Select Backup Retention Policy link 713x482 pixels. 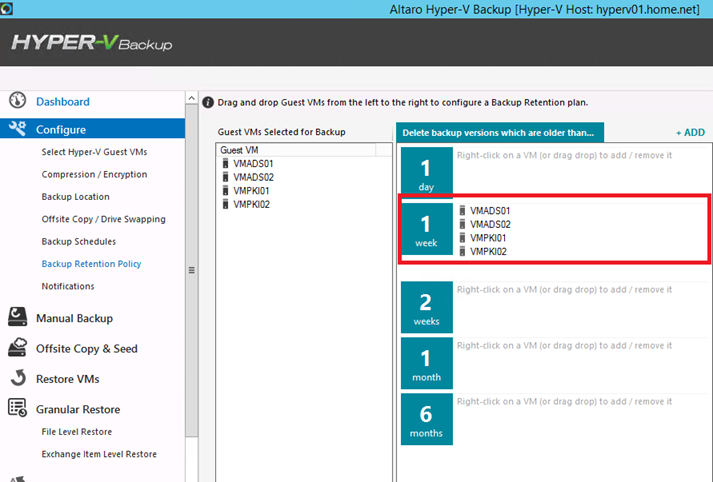tap(91, 264)
